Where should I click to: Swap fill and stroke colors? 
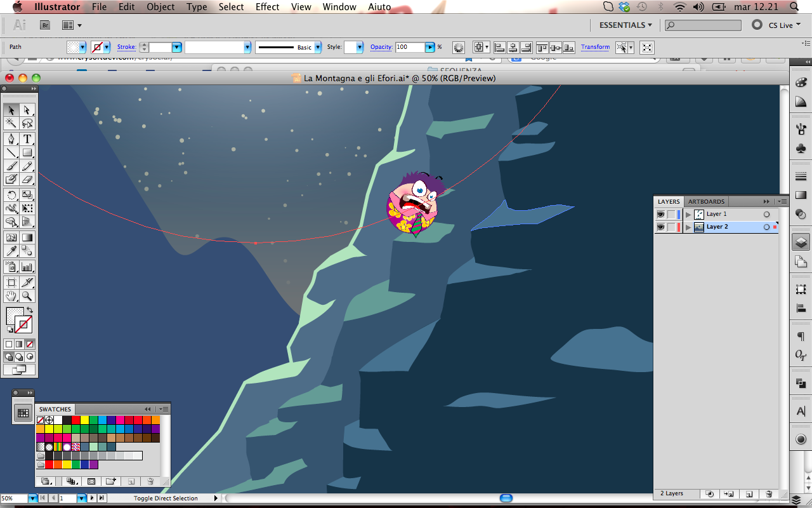click(x=29, y=310)
